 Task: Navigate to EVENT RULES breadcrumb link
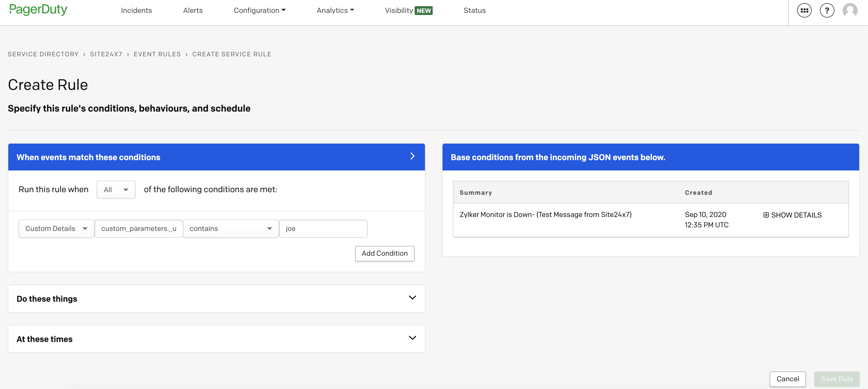tap(157, 54)
